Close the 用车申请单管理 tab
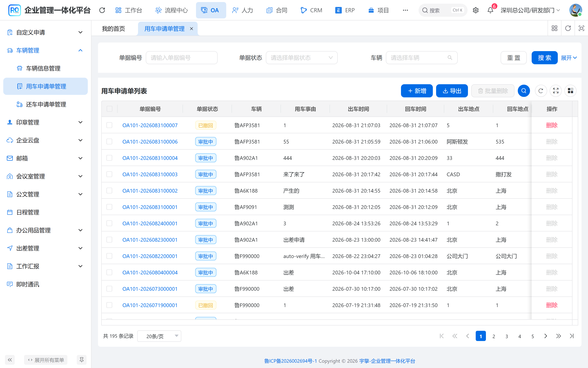588x368 pixels. click(192, 29)
